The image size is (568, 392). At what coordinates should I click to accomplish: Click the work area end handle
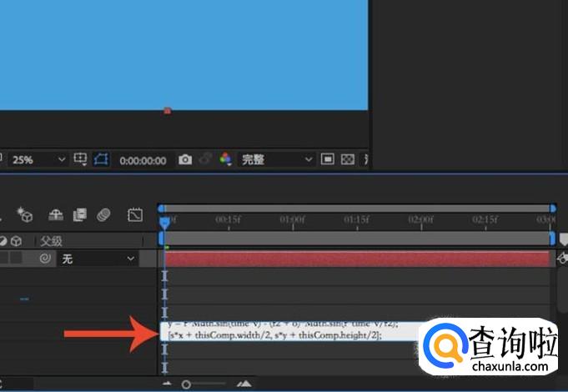552,239
